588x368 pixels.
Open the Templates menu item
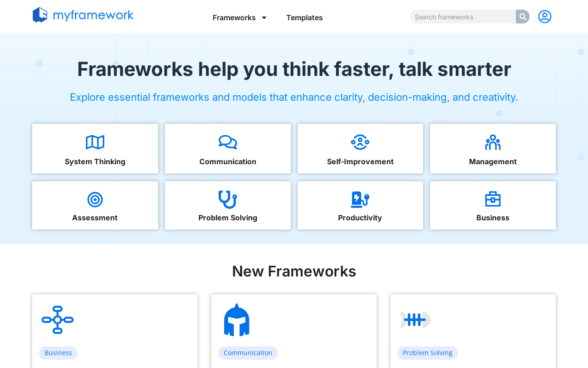point(304,17)
